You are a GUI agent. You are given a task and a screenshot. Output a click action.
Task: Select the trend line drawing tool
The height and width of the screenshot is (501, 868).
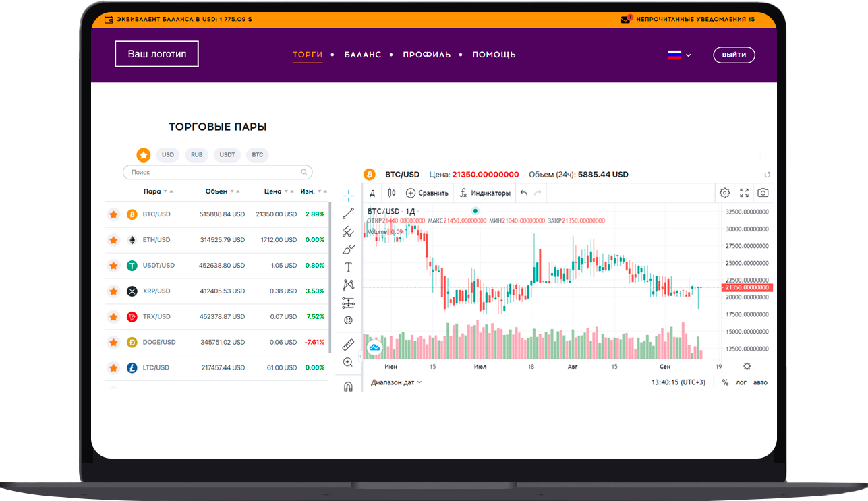click(x=348, y=214)
